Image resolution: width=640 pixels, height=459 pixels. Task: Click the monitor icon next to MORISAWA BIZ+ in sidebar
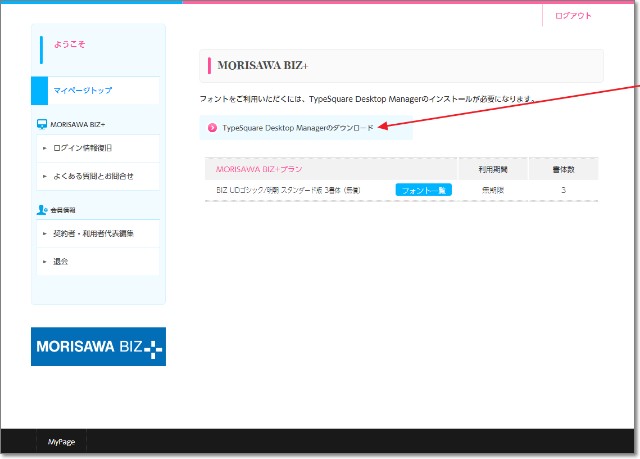(x=41, y=125)
